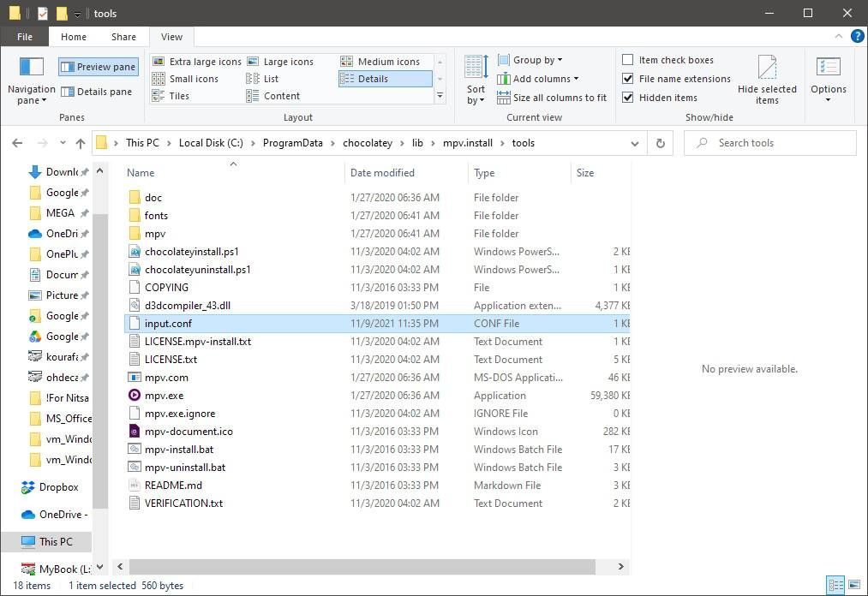Screen dimensions: 868x596
Task: Switch to large thumbnails view in status bar
Action: tap(854, 585)
